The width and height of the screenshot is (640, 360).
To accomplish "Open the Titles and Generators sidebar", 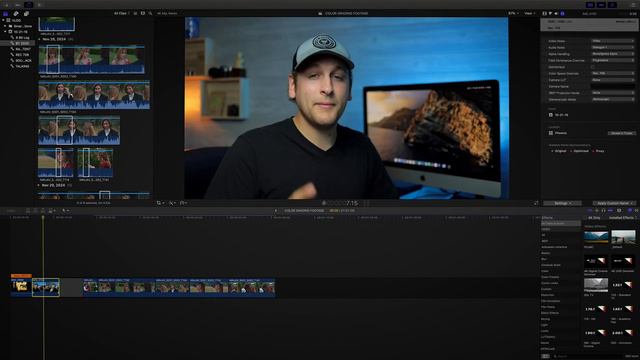I will click(x=26, y=13).
